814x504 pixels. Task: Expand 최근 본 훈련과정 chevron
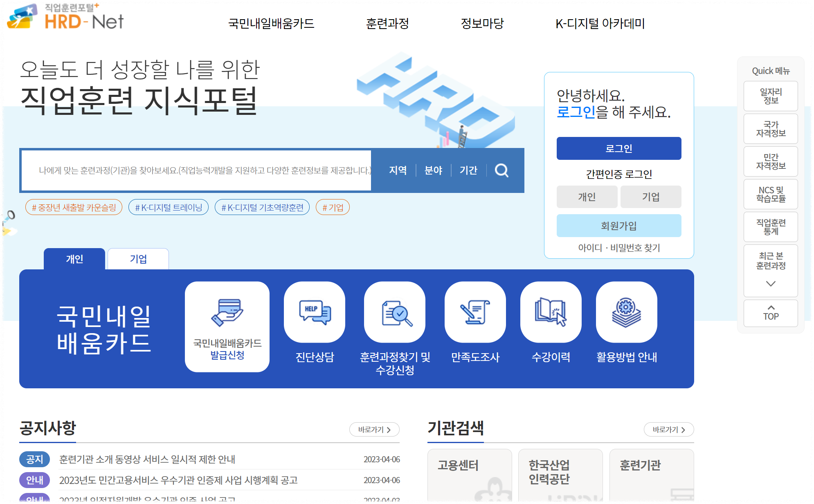click(x=771, y=284)
